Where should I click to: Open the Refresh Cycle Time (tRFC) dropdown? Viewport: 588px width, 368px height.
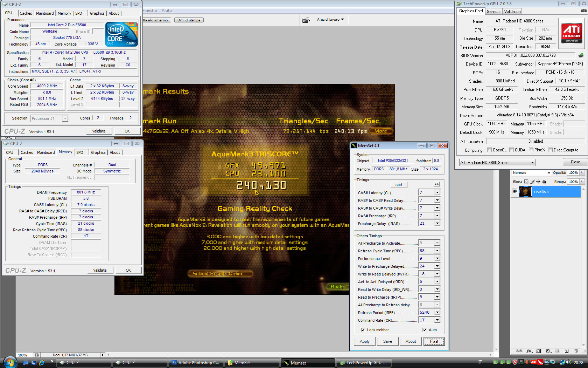tap(437, 251)
